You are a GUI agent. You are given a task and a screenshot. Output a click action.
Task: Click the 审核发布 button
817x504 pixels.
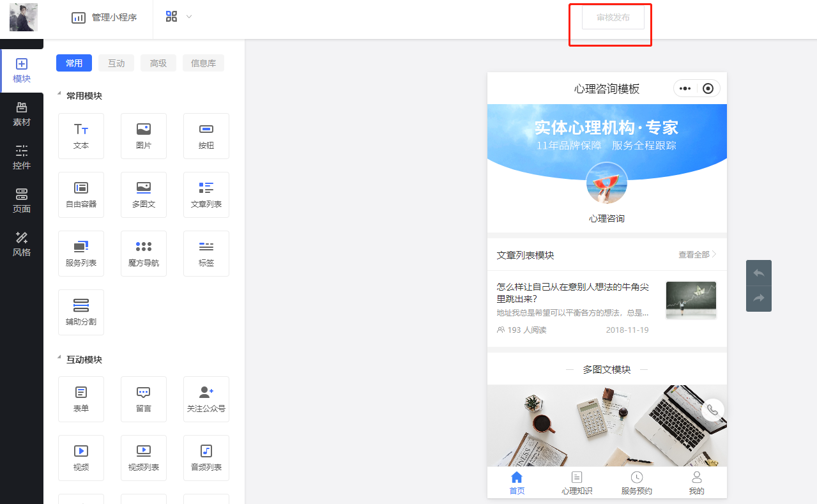[x=613, y=18]
